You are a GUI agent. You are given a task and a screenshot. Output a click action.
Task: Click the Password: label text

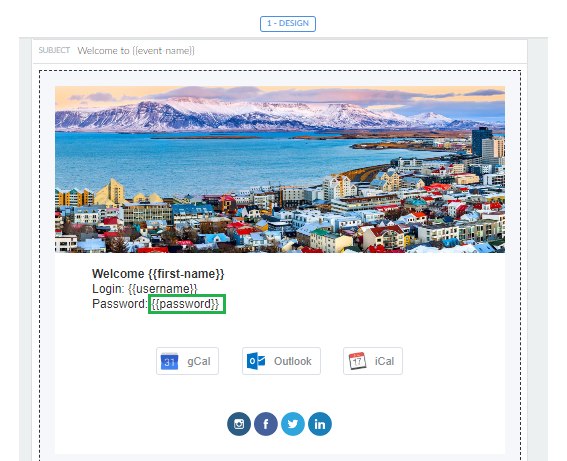click(x=120, y=304)
